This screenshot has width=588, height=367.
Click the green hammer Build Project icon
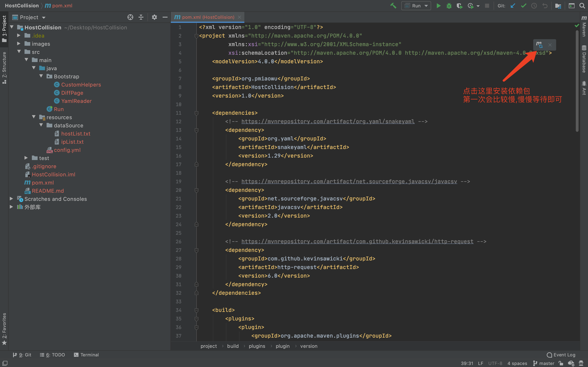click(393, 6)
